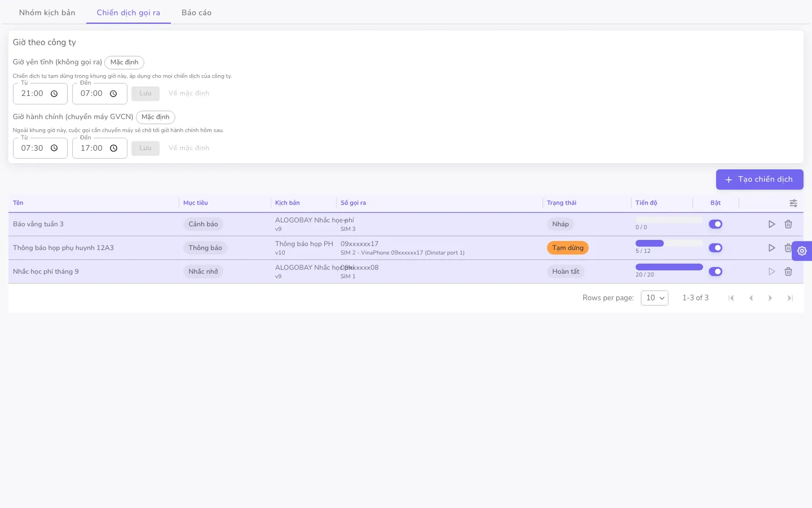Click the Cảnh báo target chip

(203, 224)
